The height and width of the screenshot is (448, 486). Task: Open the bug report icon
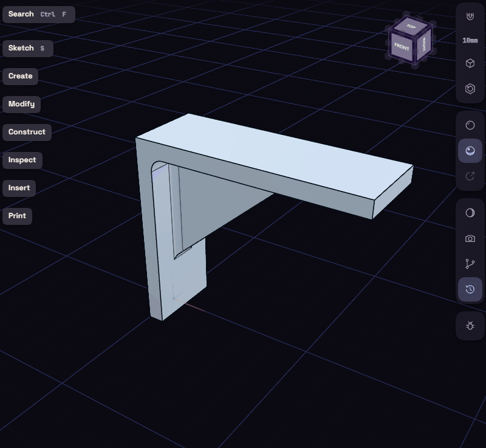tap(470, 326)
